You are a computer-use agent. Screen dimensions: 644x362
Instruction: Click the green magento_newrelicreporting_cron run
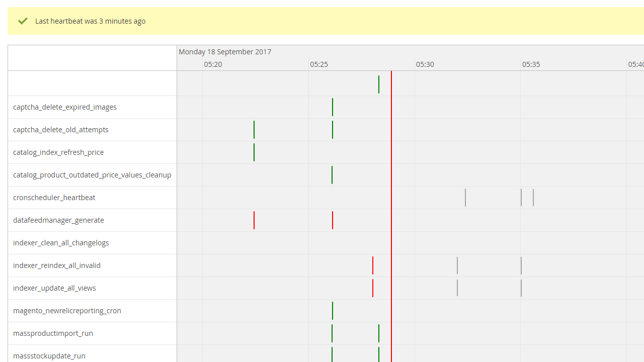click(x=332, y=310)
